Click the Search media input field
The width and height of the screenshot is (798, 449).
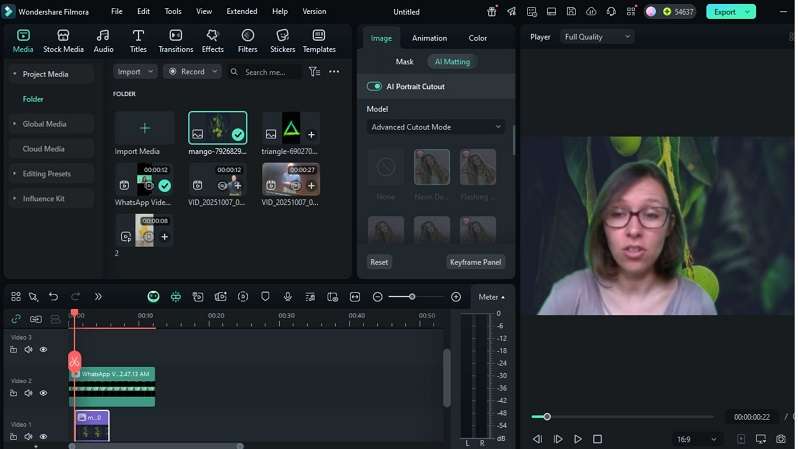(x=266, y=72)
